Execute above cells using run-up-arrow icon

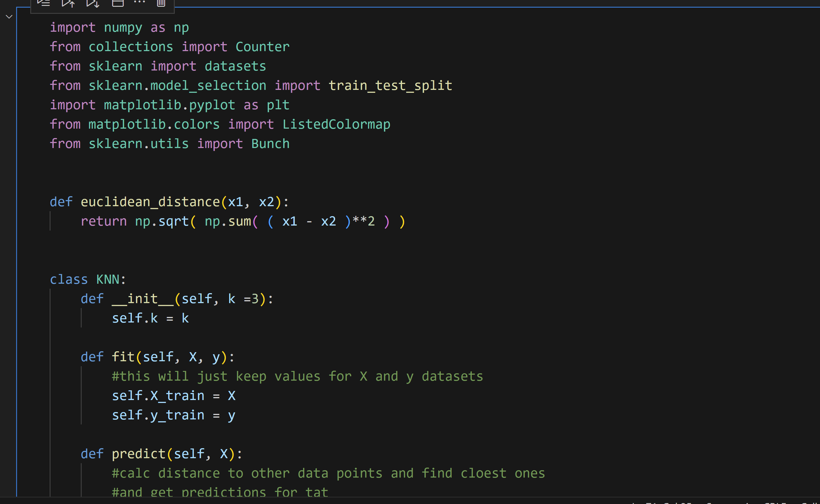[68, 3]
